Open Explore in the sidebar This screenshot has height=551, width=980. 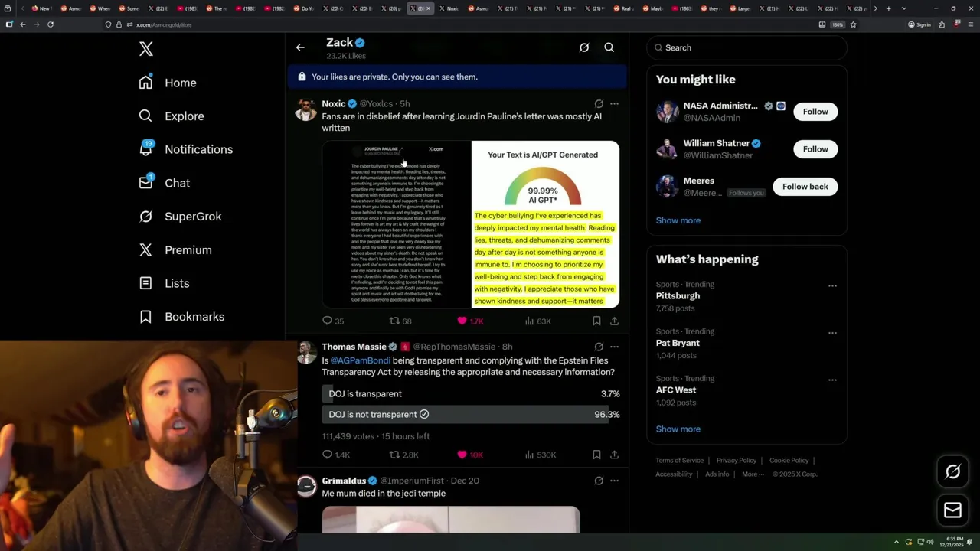click(x=171, y=116)
